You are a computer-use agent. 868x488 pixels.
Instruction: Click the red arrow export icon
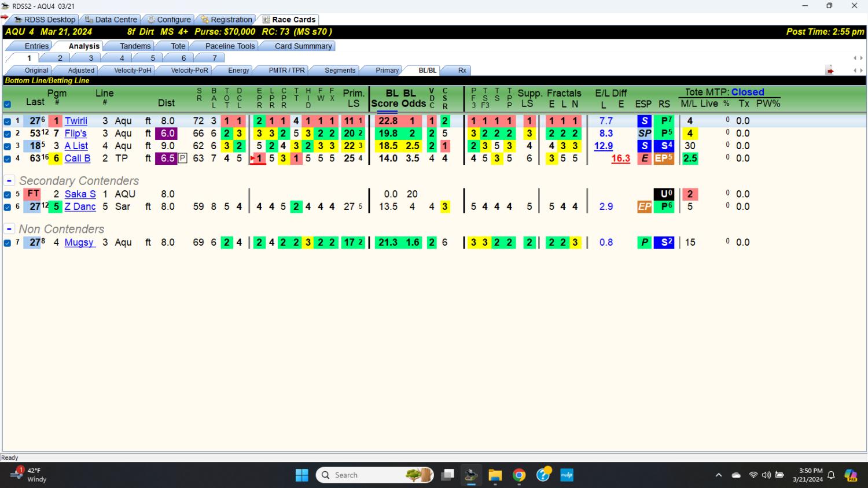[x=830, y=71]
